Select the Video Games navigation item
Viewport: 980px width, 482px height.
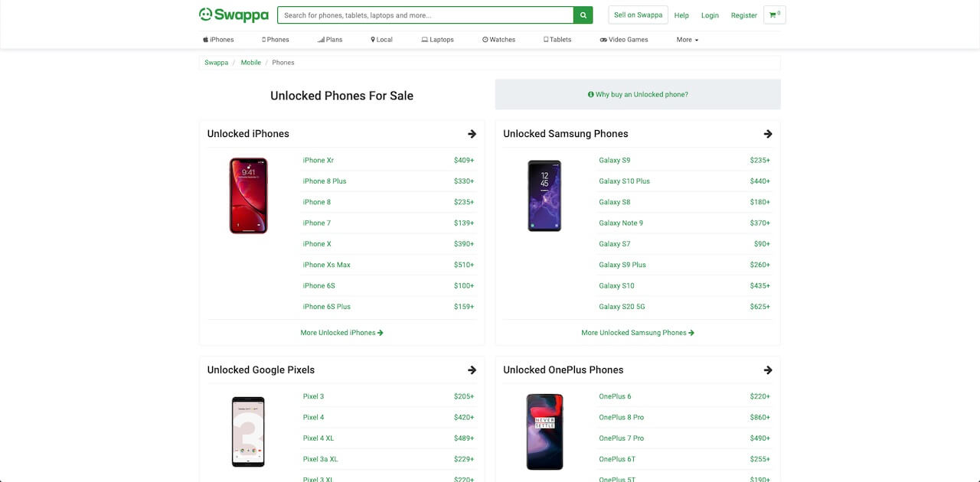pos(624,39)
